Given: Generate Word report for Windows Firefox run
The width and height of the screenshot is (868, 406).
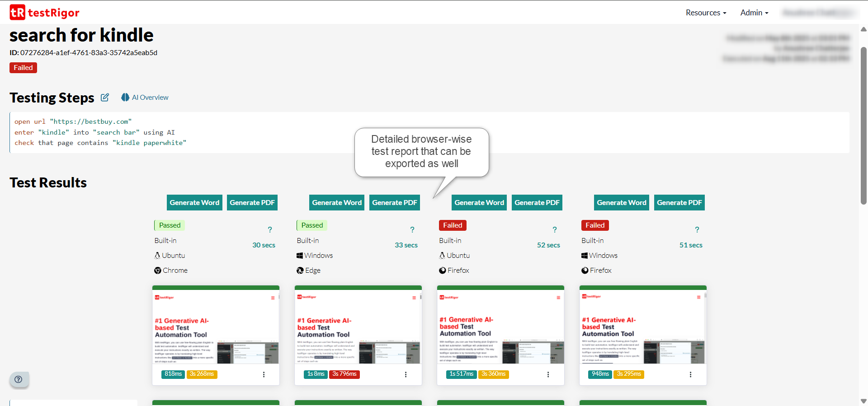Looking at the screenshot, I should pyautogui.click(x=621, y=203).
